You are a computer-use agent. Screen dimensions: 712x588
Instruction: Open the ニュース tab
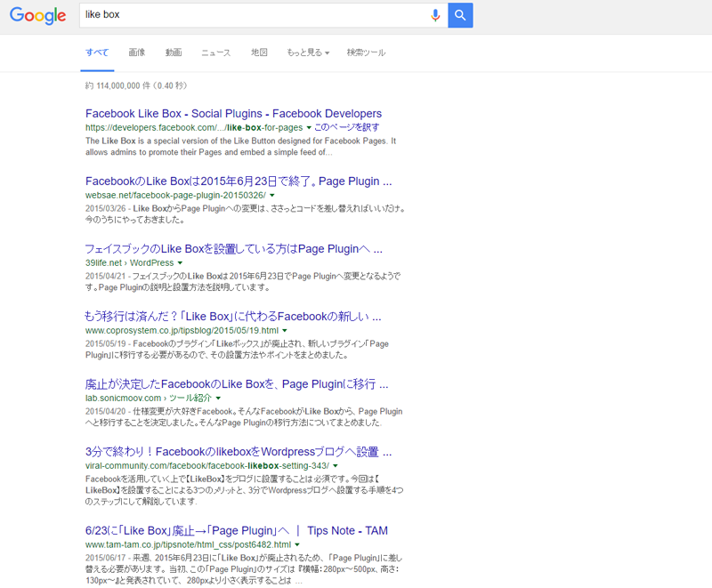216,52
